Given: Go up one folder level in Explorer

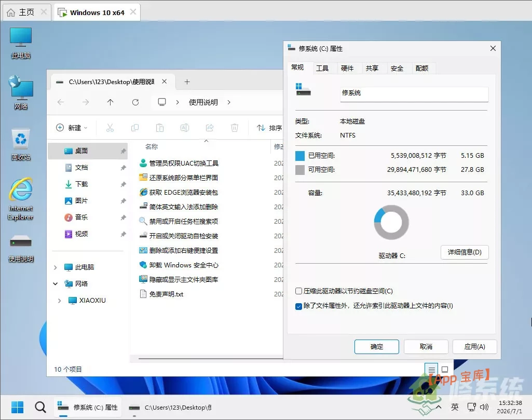Looking at the screenshot, I should (110, 102).
